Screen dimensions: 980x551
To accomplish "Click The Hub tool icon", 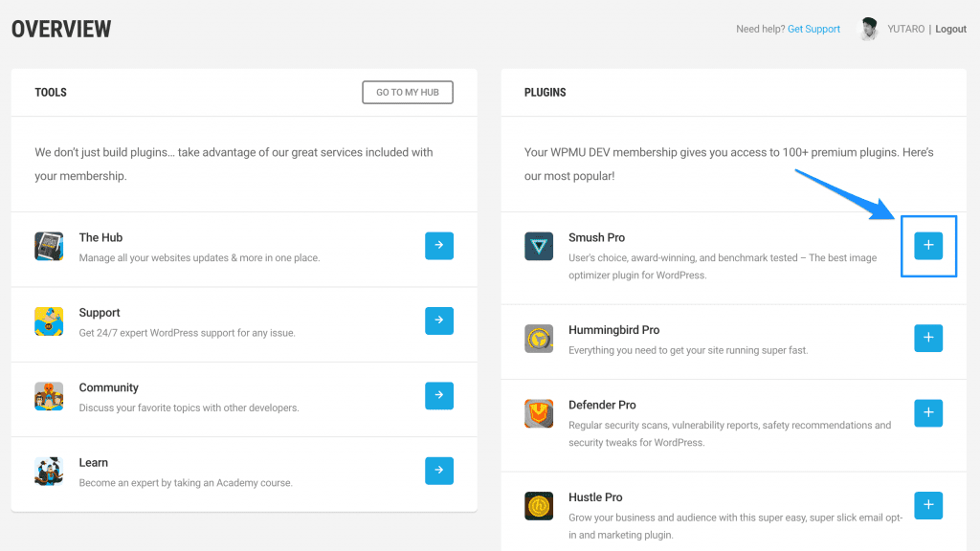I will coord(49,246).
